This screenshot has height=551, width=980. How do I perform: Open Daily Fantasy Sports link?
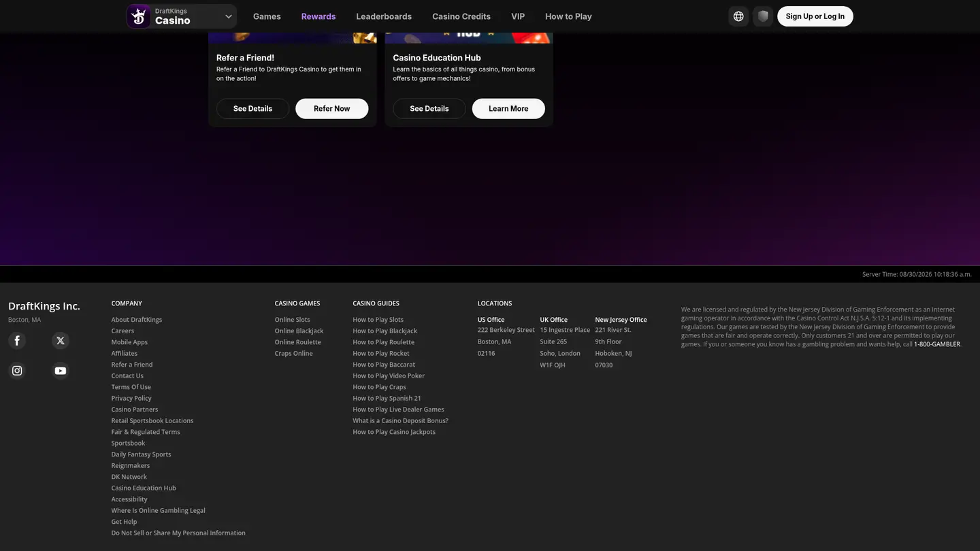pyautogui.click(x=142, y=454)
